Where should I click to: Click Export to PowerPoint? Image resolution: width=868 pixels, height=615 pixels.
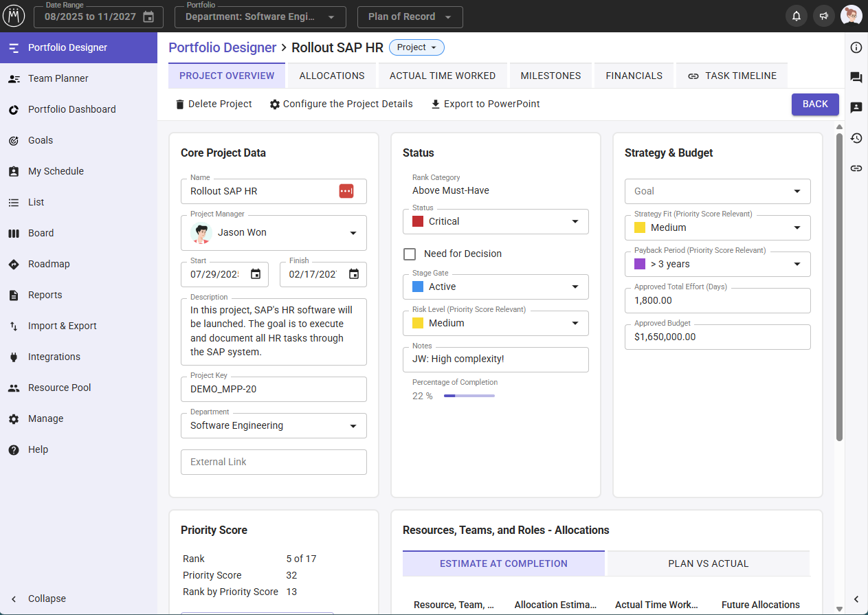click(485, 104)
